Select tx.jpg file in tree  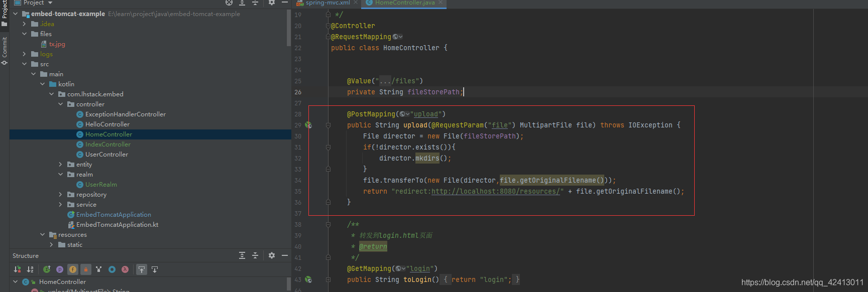tap(53, 44)
